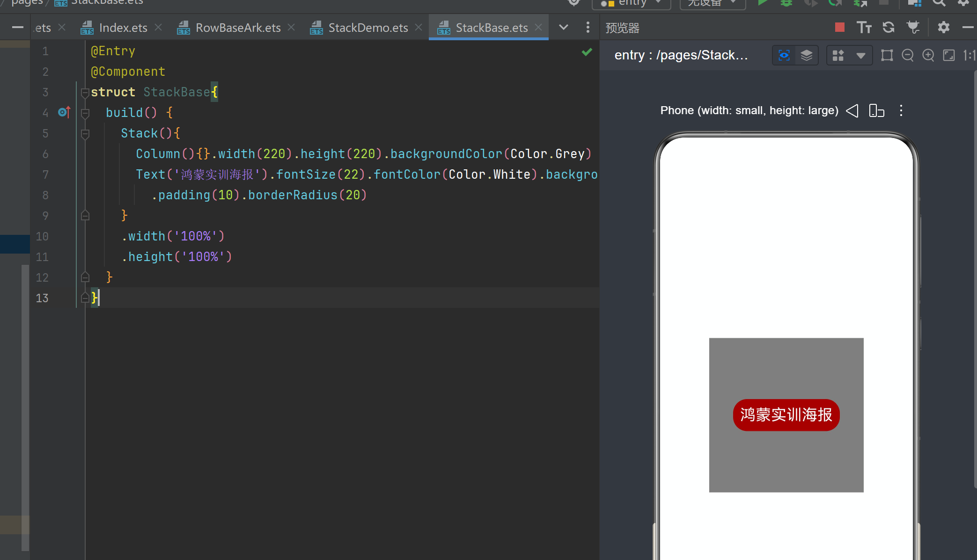Toggle inspector eye mode in previewer

(x=784, y=55)
